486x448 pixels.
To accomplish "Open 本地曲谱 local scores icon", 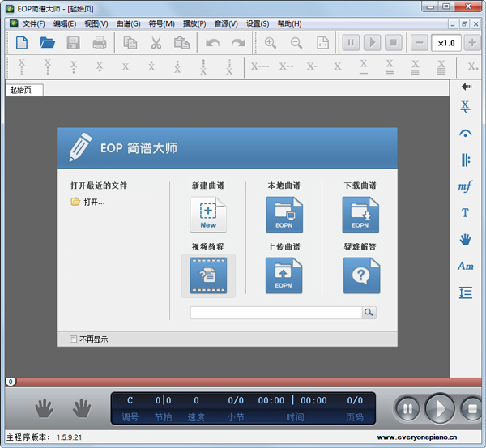I will pos(284,215).
